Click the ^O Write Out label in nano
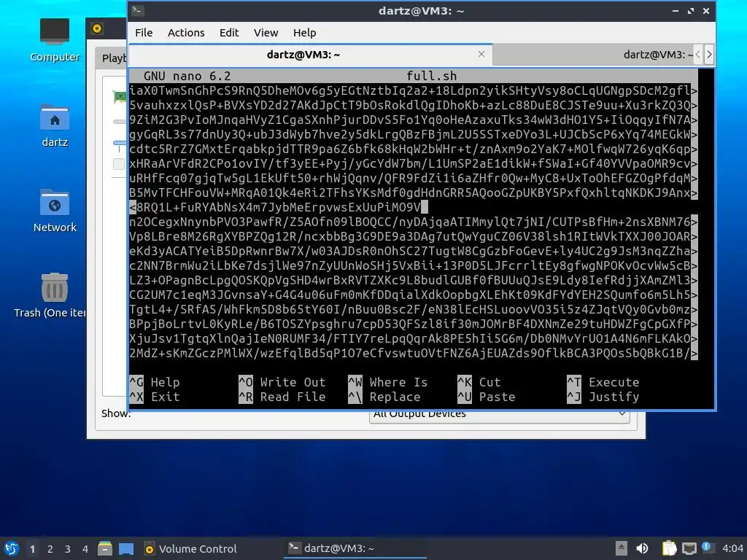Viewport: 747px width, 560px height. tap(282, 382)
